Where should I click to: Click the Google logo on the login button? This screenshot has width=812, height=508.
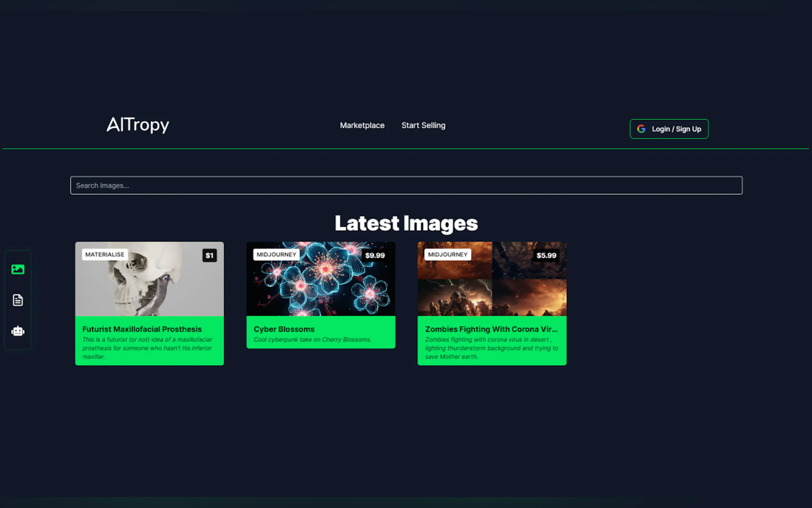(641, 129)
